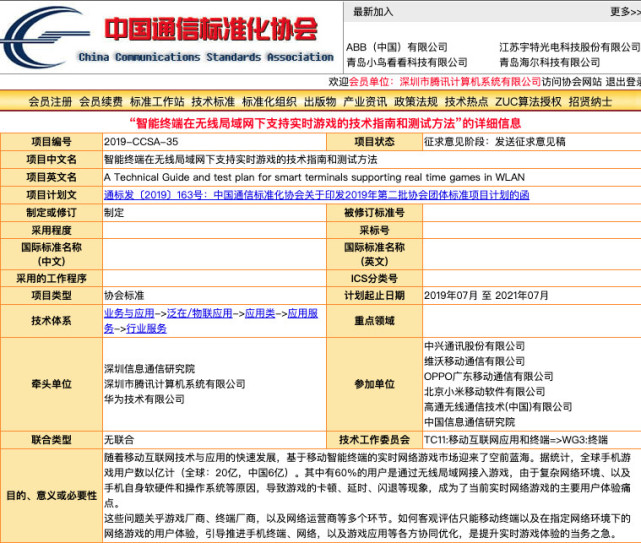Click the 深圳市腾讯计算机系统有限公司 member unit link
Image resolution: width=641 pixels, height=543 pixels.
click(469, 82)
